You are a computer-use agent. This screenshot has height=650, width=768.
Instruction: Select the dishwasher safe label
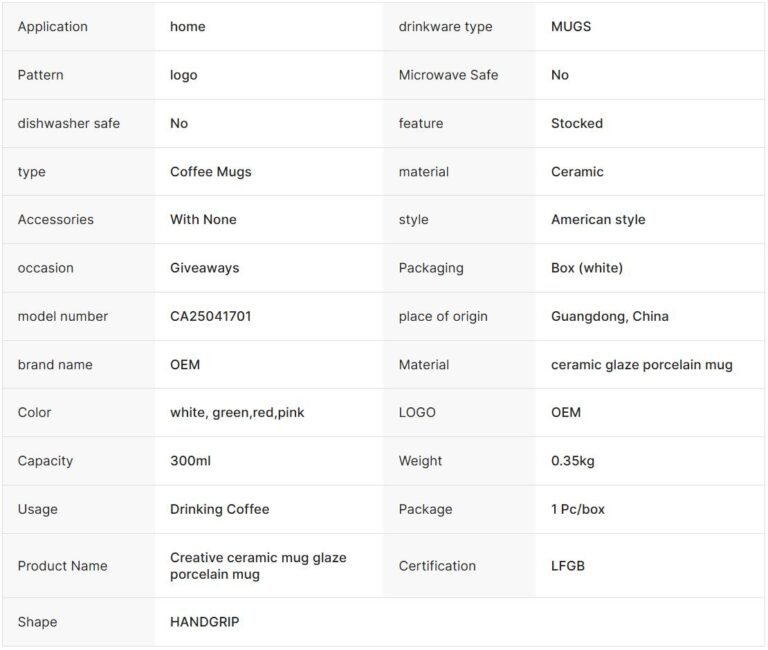coord(68,123)
